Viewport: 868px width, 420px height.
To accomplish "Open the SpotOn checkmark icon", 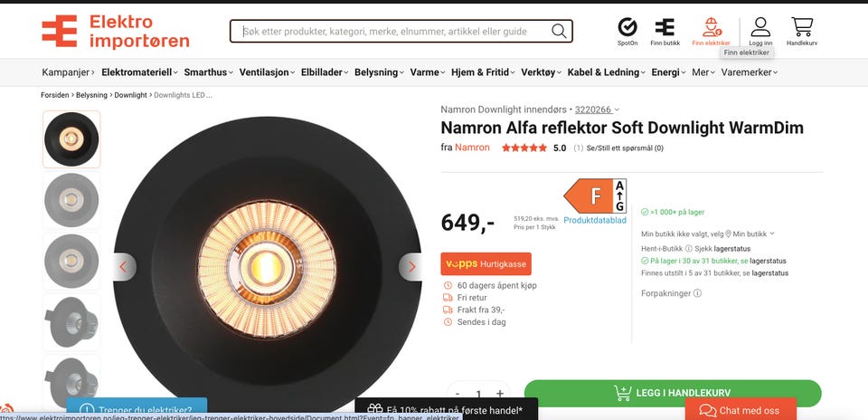I will click(x=627, y=26).
